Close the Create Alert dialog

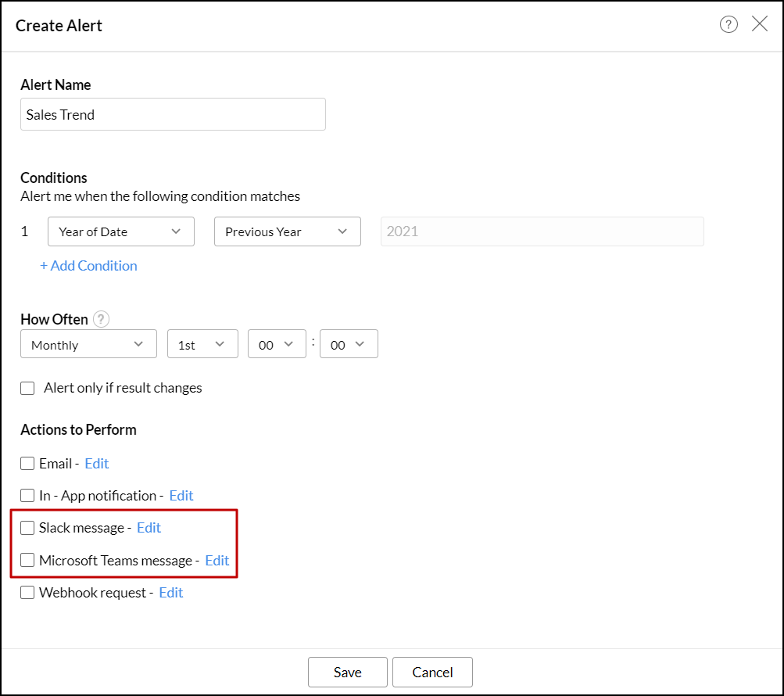pyautogui.click(x=760, y=24)
